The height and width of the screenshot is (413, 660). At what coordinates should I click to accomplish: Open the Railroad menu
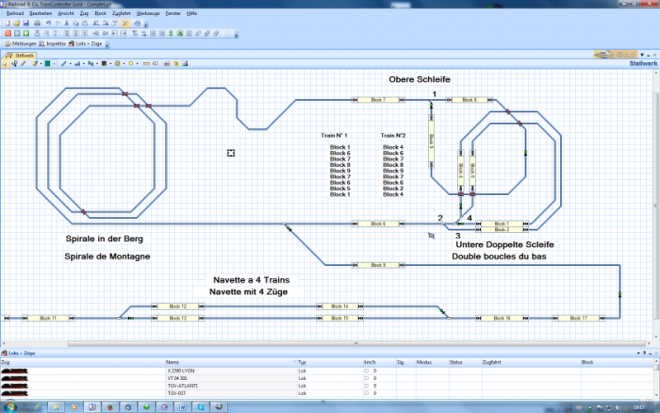coord(15,13)
